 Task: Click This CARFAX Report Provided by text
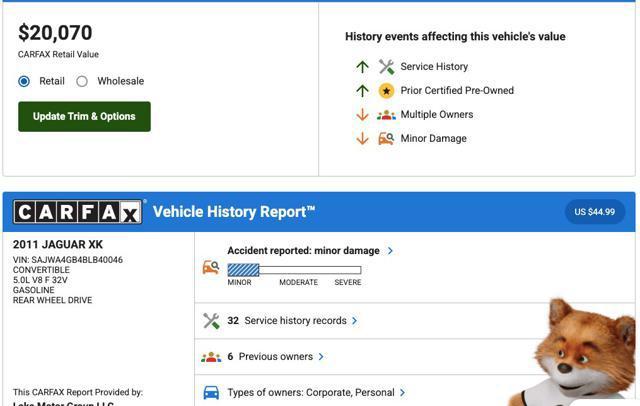tap(78, 392)
